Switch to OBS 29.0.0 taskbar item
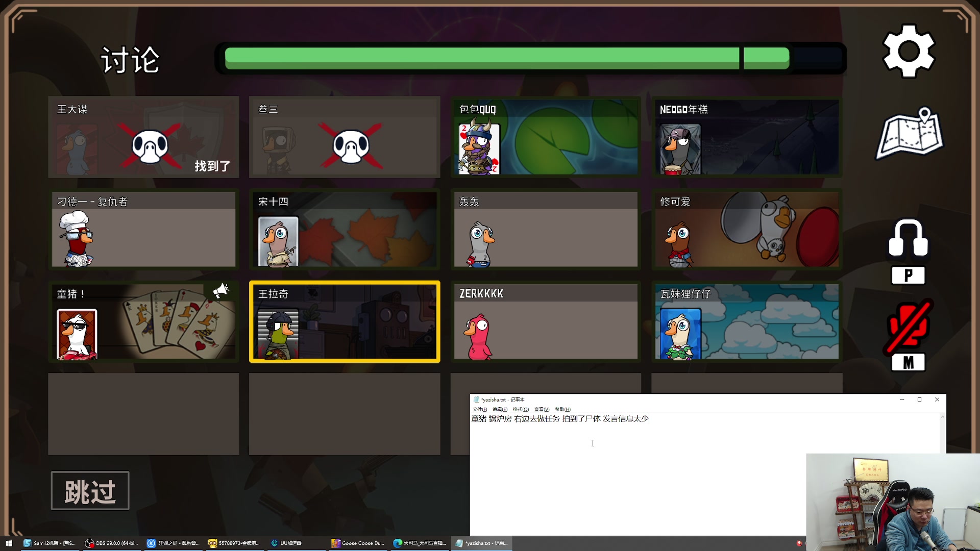The width and height of the screenshot is (980, 551). [x=111, y=543]
